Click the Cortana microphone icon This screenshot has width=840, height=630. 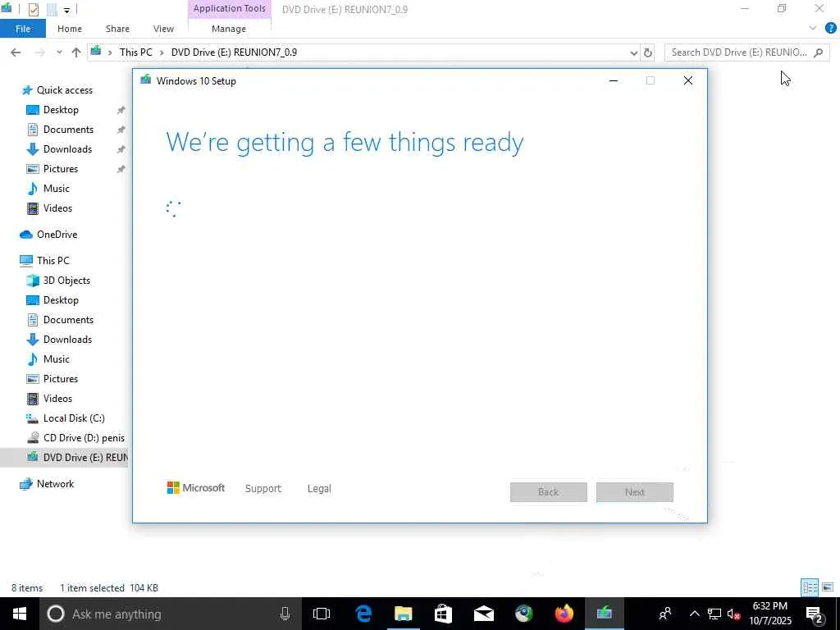click(285, 614)
